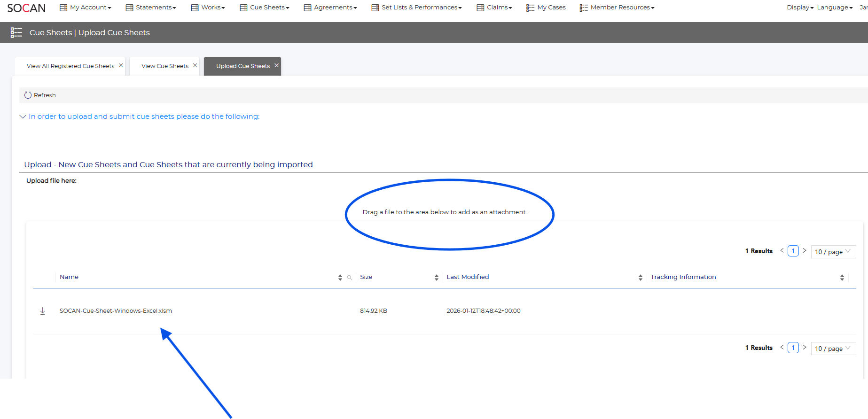Screen dimensions: 868x419
Task: Go to next page in top pagination
Action: pos(805,251)
